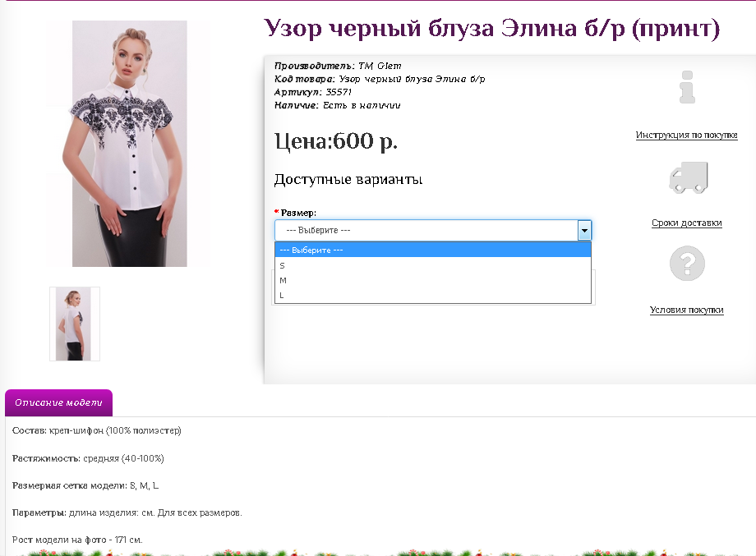Select size S in the list
The width and height of the screenshot is (756, 556).
(433, 265)
